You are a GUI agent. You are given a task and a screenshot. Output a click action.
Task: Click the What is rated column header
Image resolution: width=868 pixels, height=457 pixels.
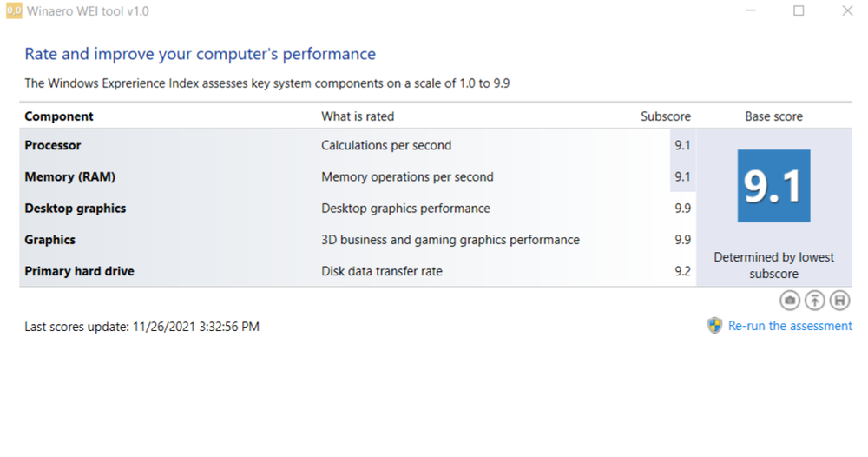point(358,116)
